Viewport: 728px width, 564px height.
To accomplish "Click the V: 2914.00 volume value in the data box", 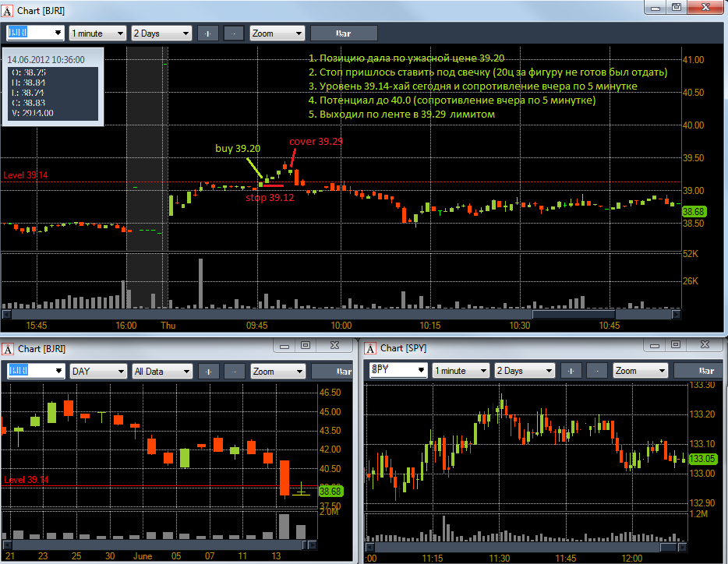I will [33, 113].
